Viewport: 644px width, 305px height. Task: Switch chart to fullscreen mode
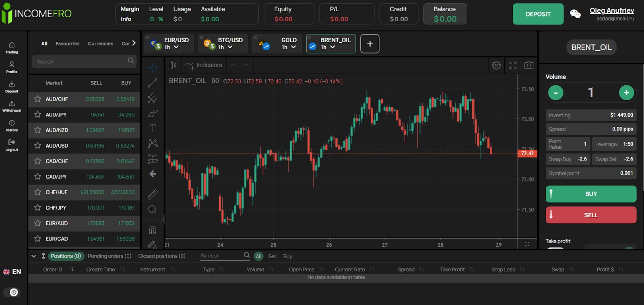(513, 65)
